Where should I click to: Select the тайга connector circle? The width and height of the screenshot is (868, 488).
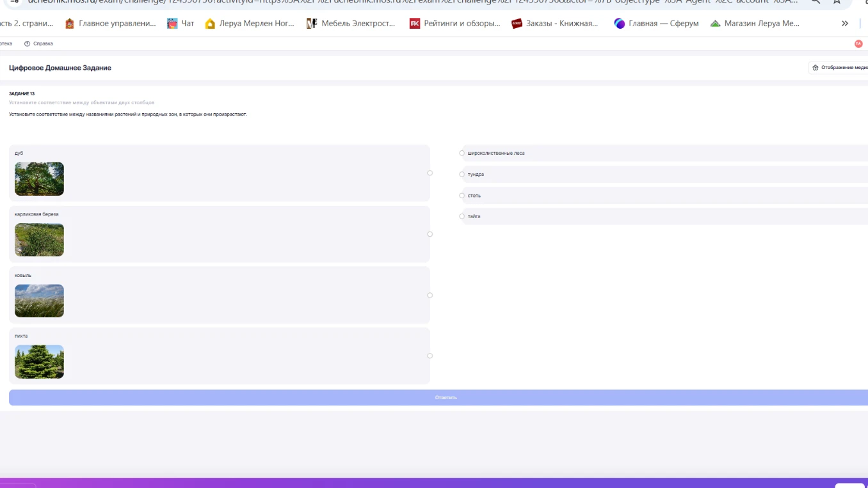pyautogui.click(x=462, y=216)
